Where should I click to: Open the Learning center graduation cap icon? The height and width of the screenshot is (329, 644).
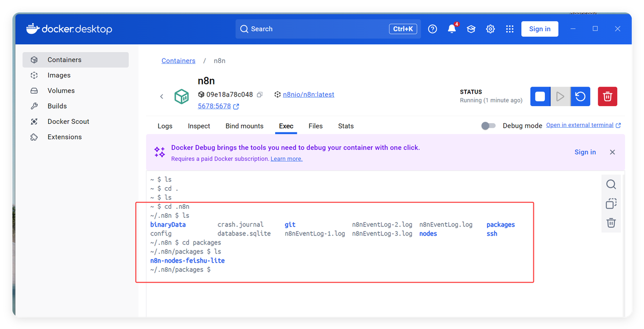[471, 29]
